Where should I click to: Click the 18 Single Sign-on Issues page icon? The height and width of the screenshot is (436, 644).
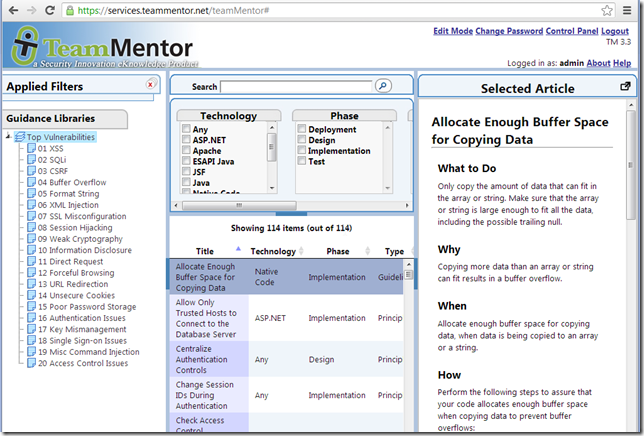coord(31,340)
